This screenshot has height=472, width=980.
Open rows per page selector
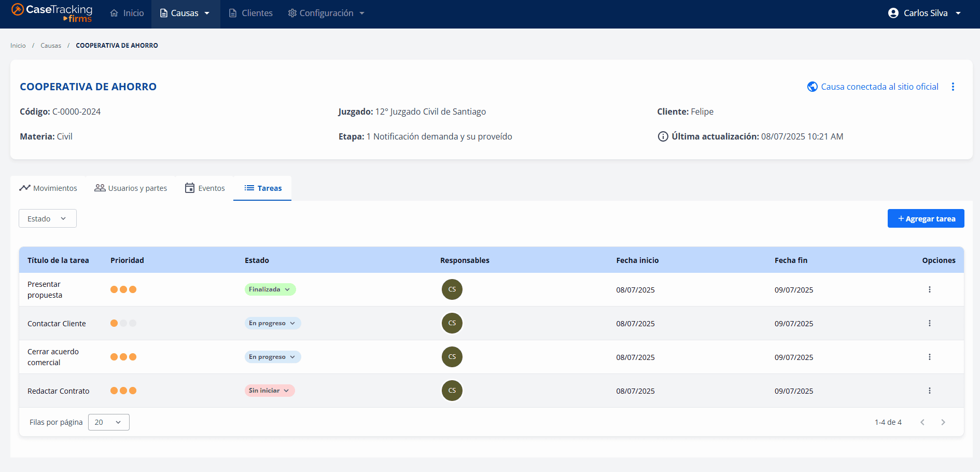108,422
